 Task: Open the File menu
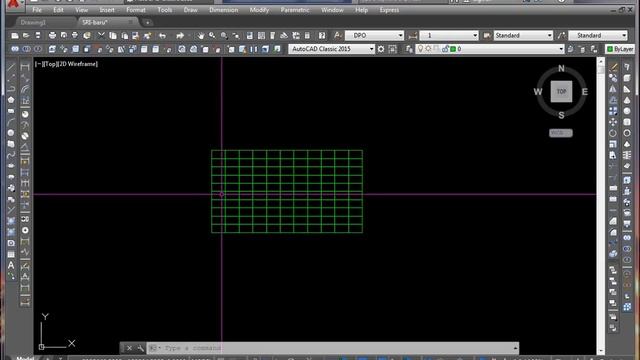pos(37,10)
